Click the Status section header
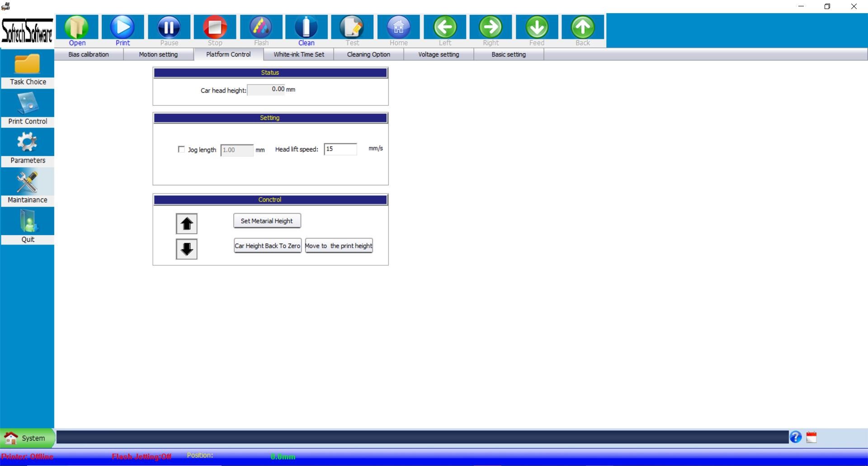 [x=270, y=73]
